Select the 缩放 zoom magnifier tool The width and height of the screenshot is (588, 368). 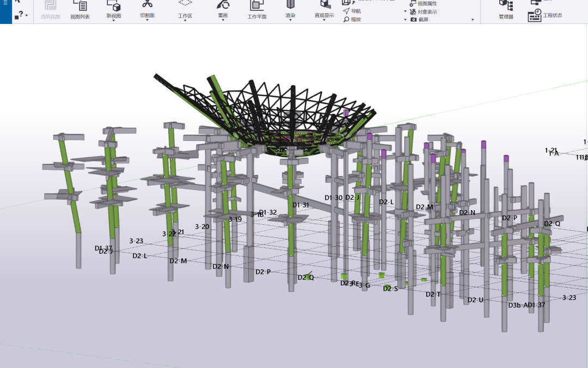tap(352, 20)
